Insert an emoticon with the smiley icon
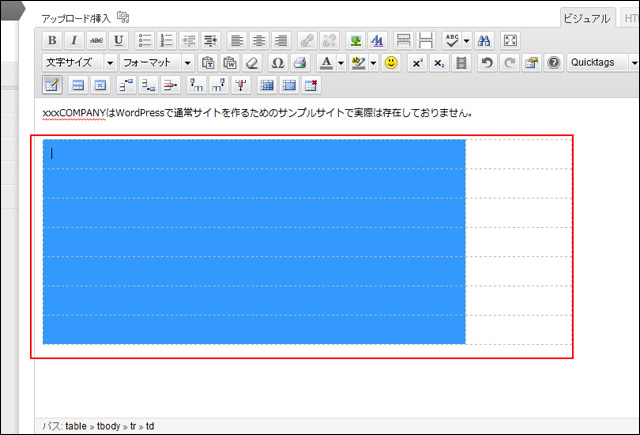Viewport: 640px width, 435px height. pos(391,63)
